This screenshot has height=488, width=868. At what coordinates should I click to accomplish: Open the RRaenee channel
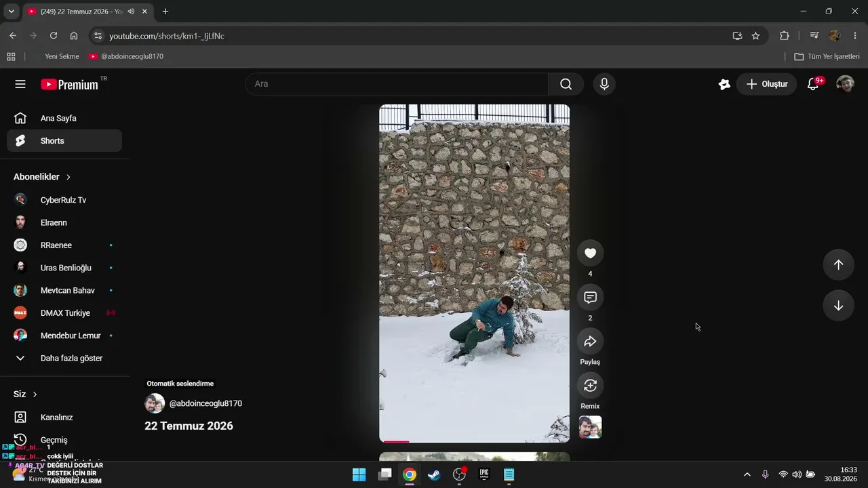click(64, 245)
